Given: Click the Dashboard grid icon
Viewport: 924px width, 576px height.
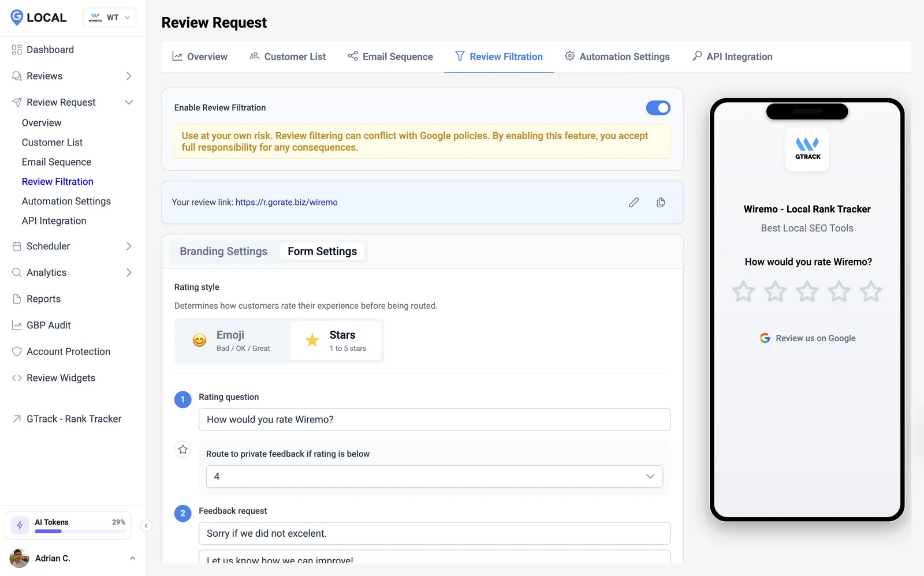Looking at the screenshot, I should pos(17,50).
